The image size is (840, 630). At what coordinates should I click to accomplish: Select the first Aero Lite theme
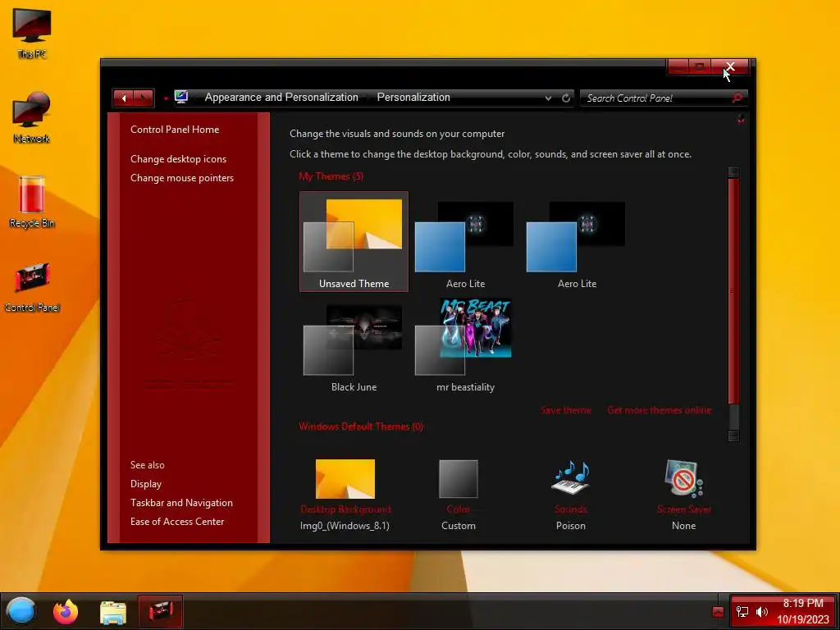[x=465, y=242]
